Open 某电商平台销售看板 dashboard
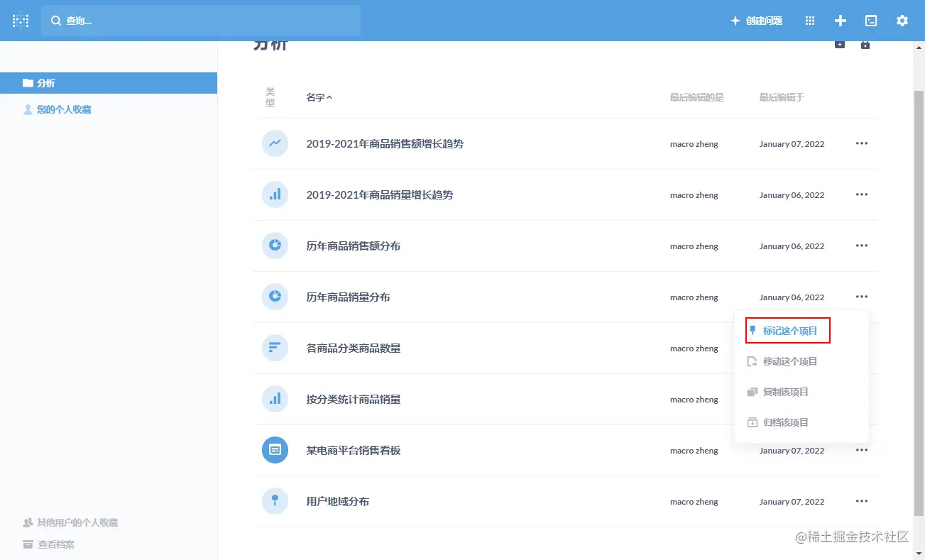This screenshot has height=560, width=925. pyautogui.click(x=354, y=450)
